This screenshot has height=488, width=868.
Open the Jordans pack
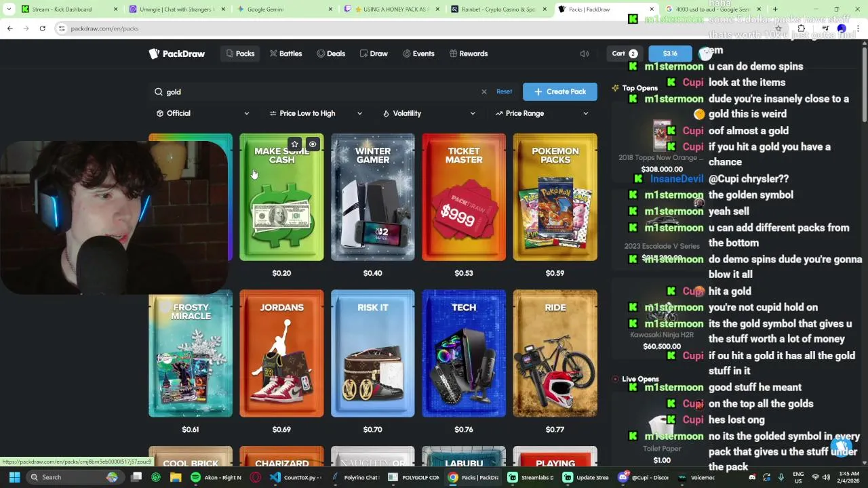[x=281, y=353]
